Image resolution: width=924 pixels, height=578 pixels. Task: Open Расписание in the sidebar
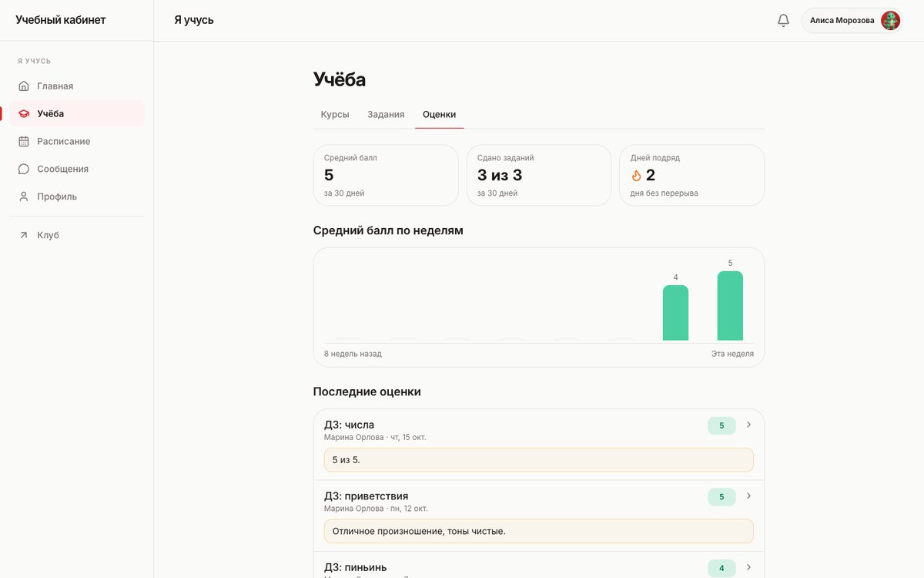tap(77, 142)
